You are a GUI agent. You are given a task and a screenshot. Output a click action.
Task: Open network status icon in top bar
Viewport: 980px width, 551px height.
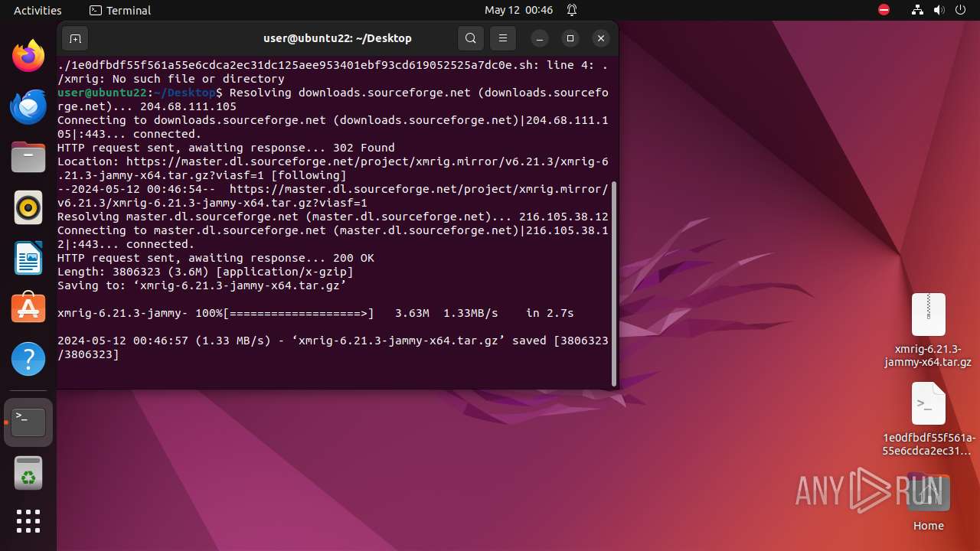pyautogui.click(x=918, y=10)
